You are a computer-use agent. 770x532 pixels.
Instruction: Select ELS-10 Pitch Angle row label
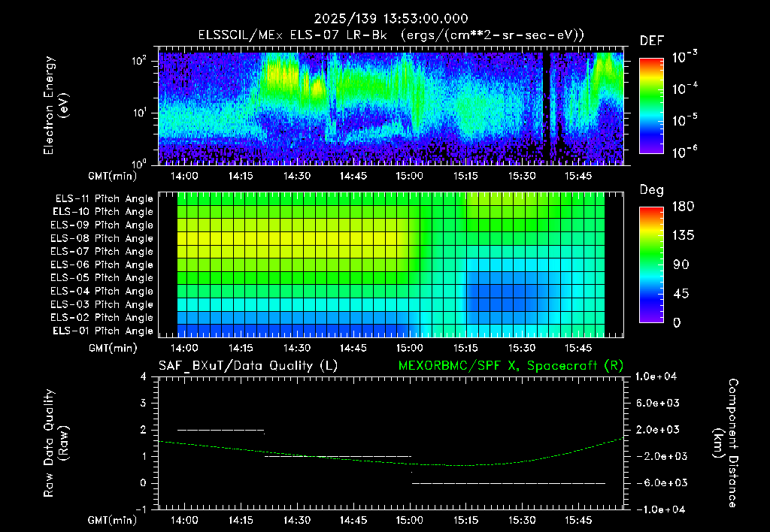pyautogui.click(x=103, y=212)
